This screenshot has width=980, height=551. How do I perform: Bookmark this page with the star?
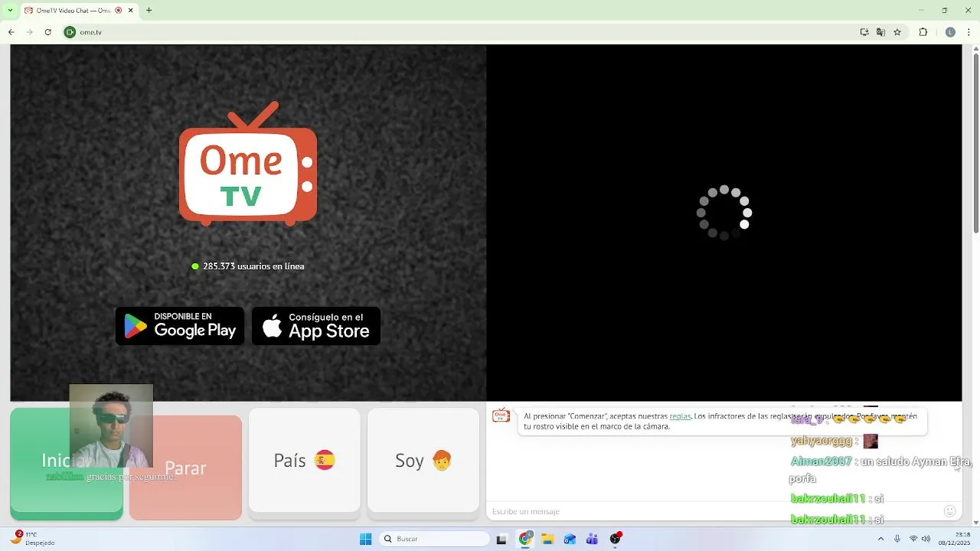(x=897, y=32)
